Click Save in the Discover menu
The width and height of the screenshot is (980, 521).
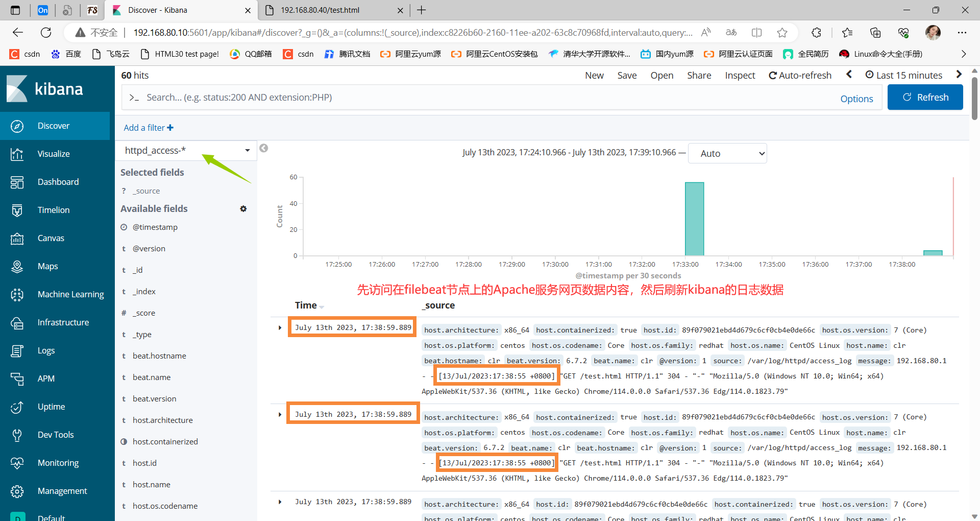click(x=627, y=76)
